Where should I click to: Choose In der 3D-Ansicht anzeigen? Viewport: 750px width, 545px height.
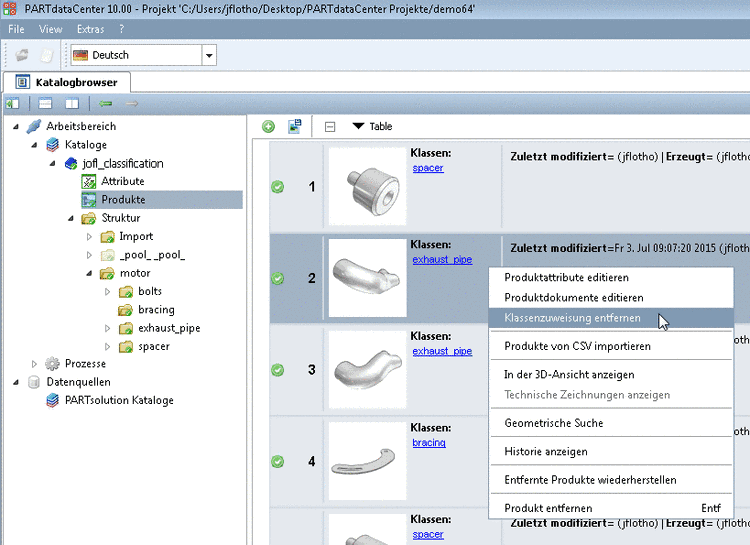click(611, 375)
